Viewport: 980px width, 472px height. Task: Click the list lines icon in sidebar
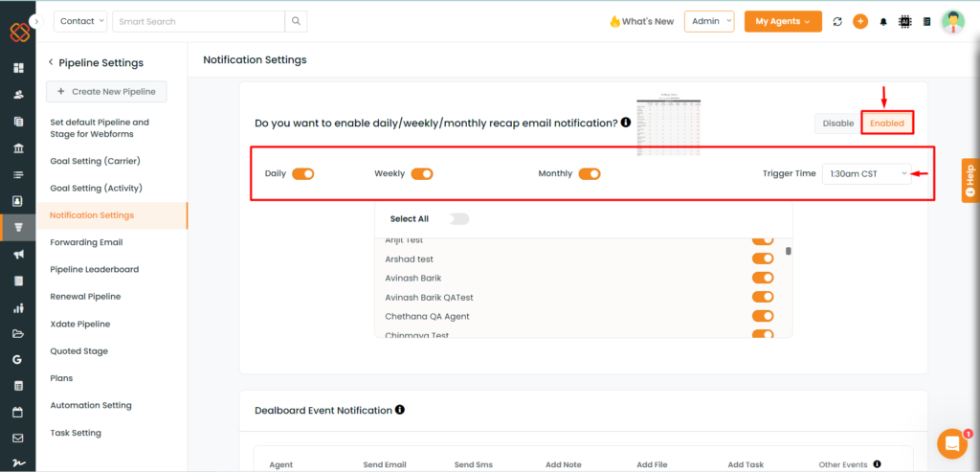tap(18, 175)
